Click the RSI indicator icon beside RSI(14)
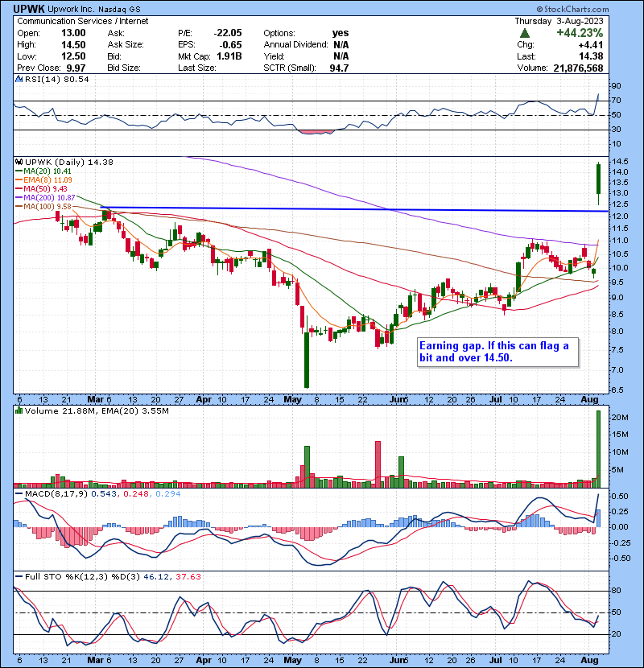Image resolution: width=644 pixels, height=668 pixels. point(19,79)
